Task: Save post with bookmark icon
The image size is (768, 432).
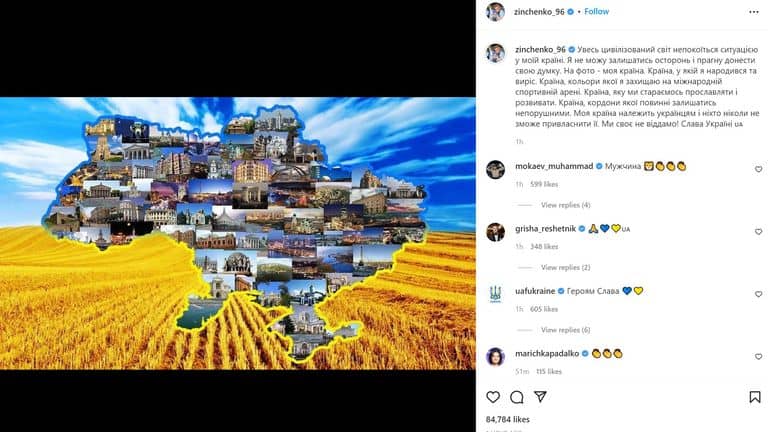Action: click(x=755, y=397)
